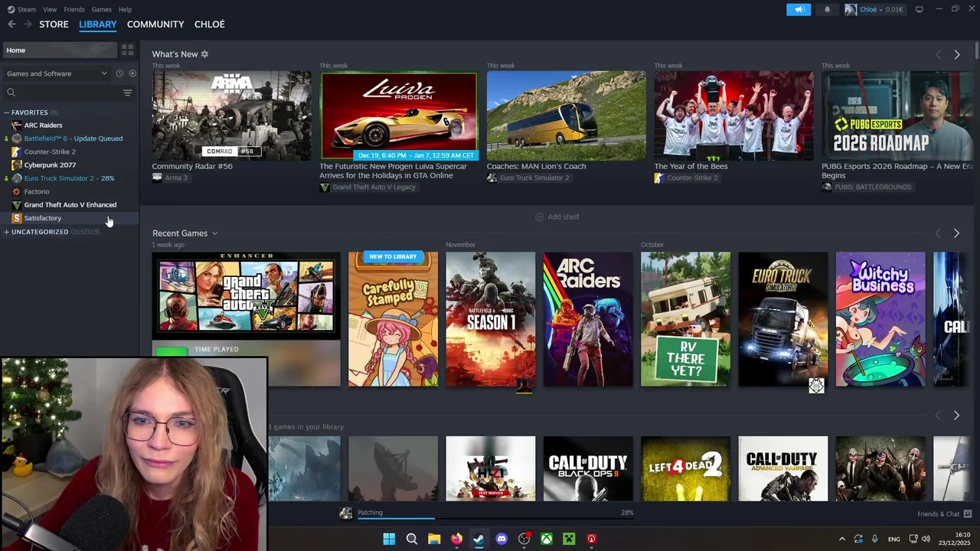Click the Euro Truck icon in downloads bar
Viewport: 980px width, 551px height.
click(346, 514)
